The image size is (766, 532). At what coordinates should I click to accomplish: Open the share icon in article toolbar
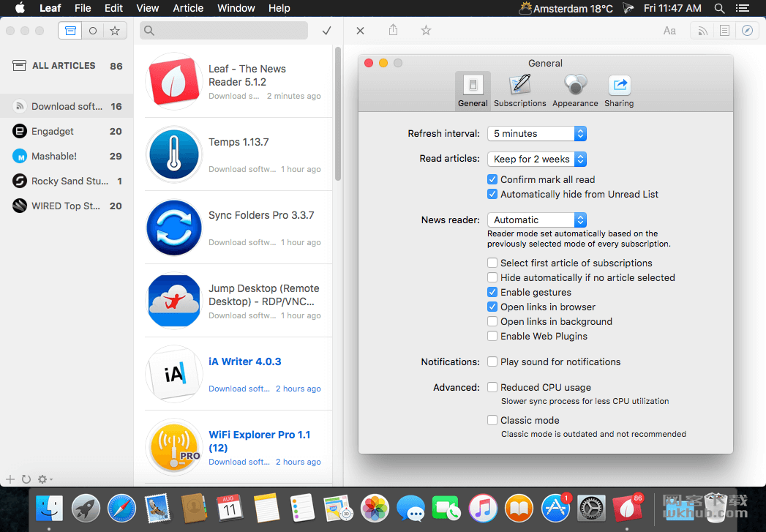click(394, 30)
